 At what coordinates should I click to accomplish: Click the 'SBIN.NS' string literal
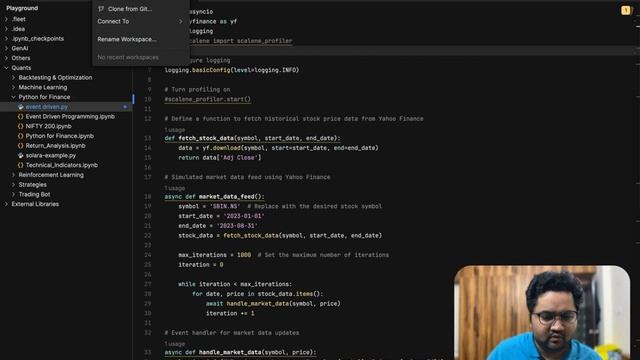(x=225, y=207)
